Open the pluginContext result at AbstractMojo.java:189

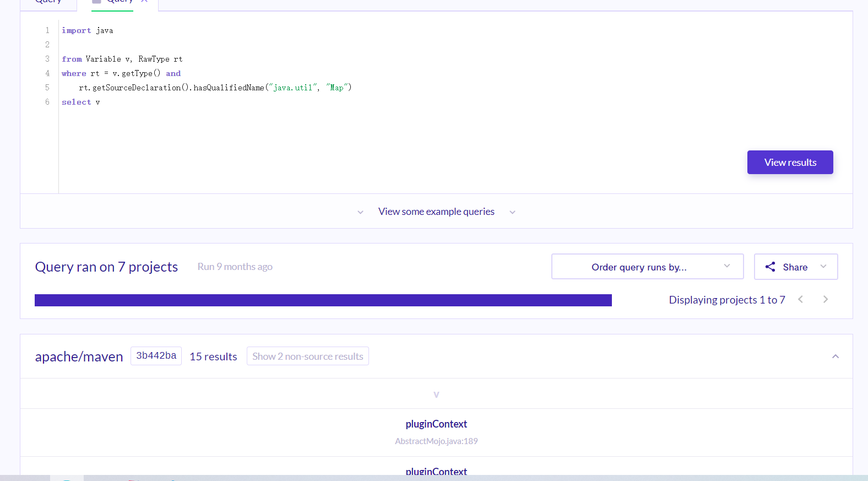(436, 424)
